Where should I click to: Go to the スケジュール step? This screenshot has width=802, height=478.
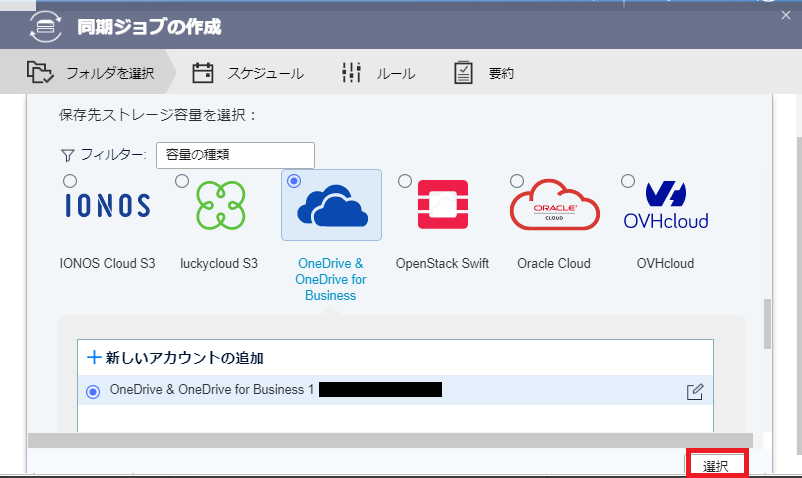(249, 73)
